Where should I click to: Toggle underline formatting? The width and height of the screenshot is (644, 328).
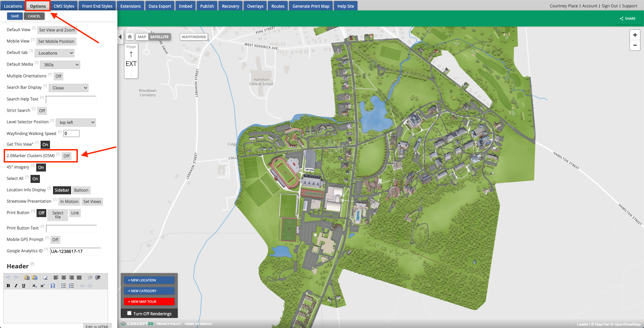coord(23,286)
